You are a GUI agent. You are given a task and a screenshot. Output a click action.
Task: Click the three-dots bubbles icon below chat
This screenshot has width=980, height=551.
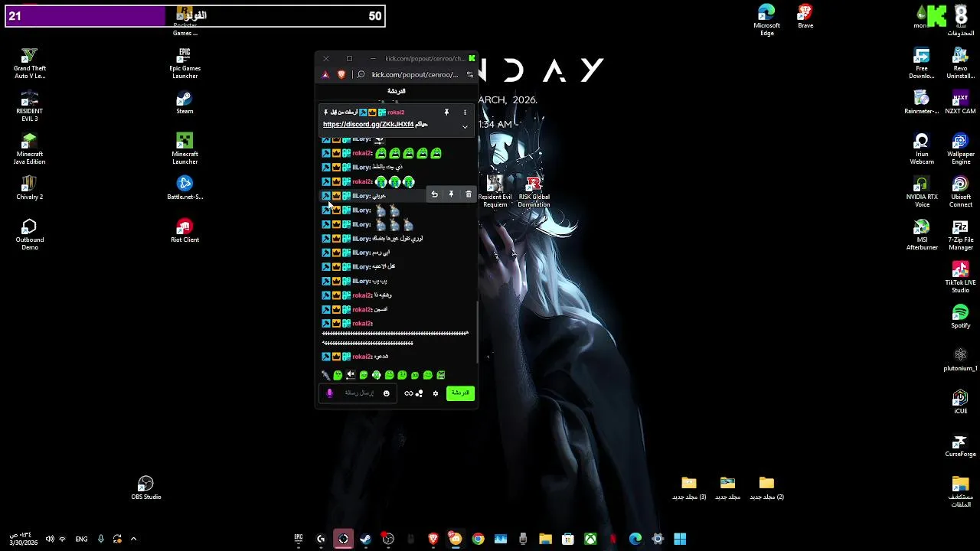click(420, 393)
